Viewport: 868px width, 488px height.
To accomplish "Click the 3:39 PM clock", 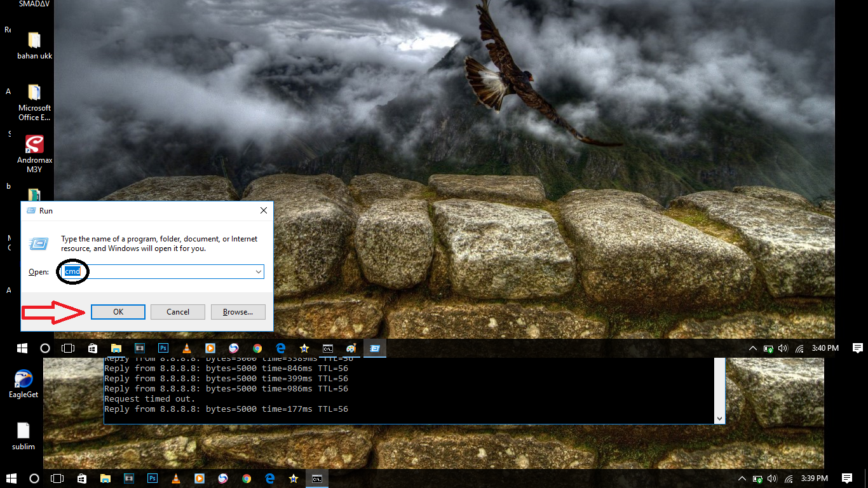I will tap(814, 478).
